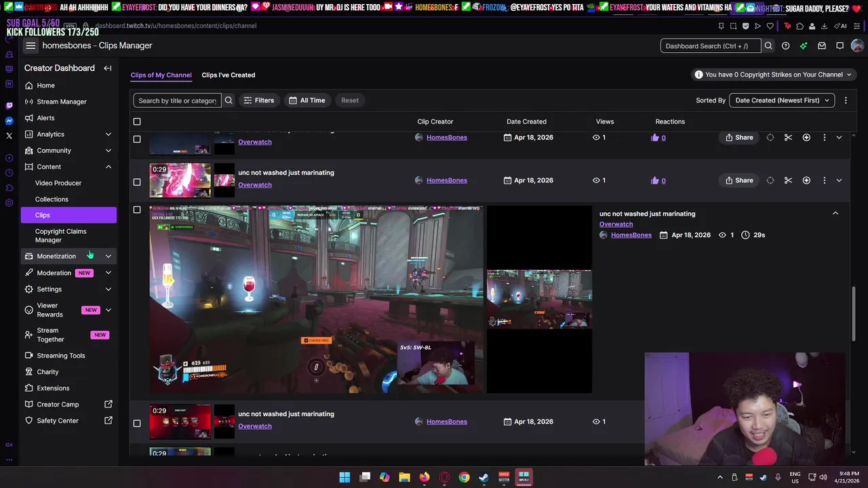Check the pink 0:29 thumbnail clip checkbox
This screenshot has width=868, height=488.
tap(137, 182)
